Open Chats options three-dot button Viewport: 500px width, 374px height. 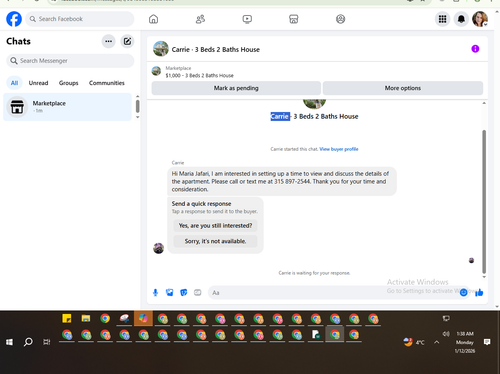pyautogui.click(x=108, y=41)
